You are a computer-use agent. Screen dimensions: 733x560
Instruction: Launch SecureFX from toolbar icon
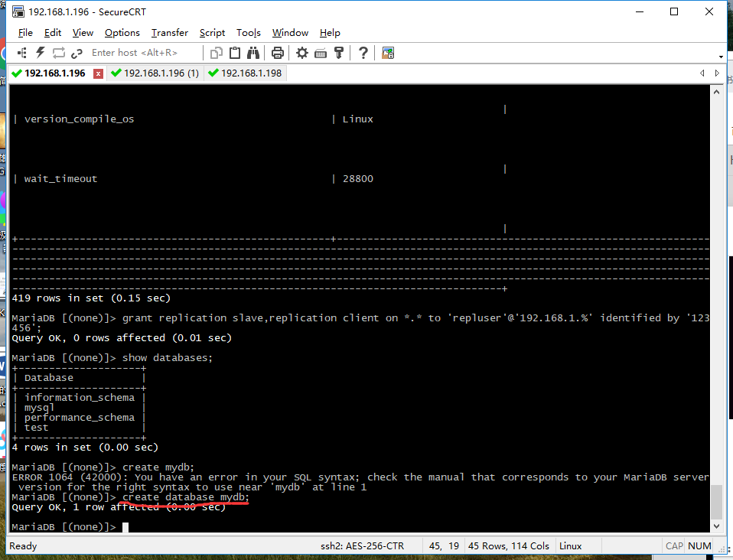click(388, 53)
